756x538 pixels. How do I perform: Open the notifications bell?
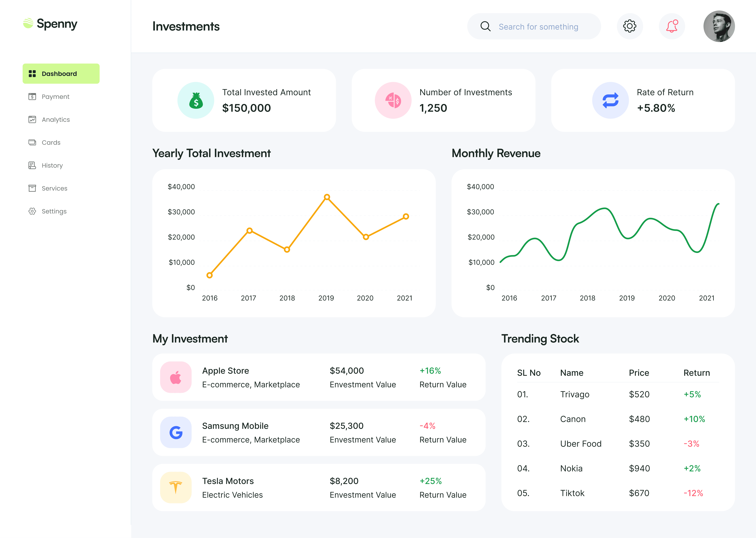(x=672, y=26)
